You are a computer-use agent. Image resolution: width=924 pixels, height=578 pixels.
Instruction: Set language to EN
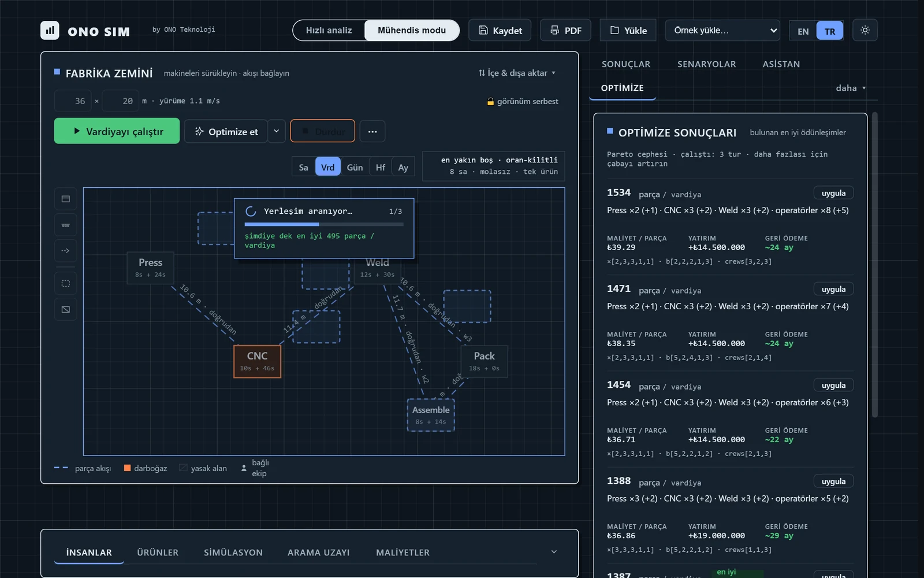pyautogui.click(x=803, y=31)
